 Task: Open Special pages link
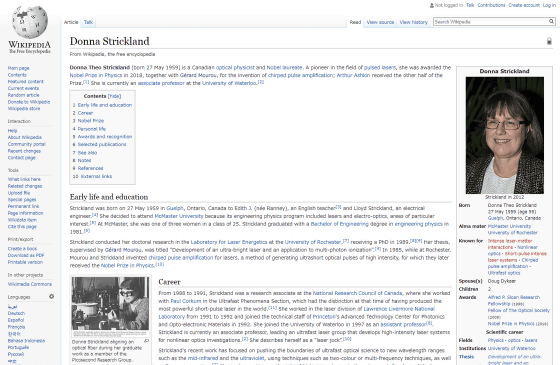22,200
